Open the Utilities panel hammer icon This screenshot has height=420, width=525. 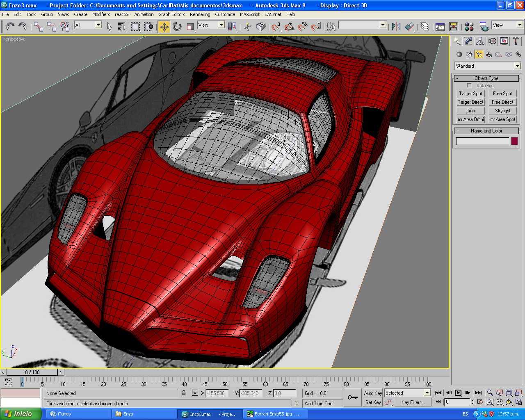coord(516,41)
